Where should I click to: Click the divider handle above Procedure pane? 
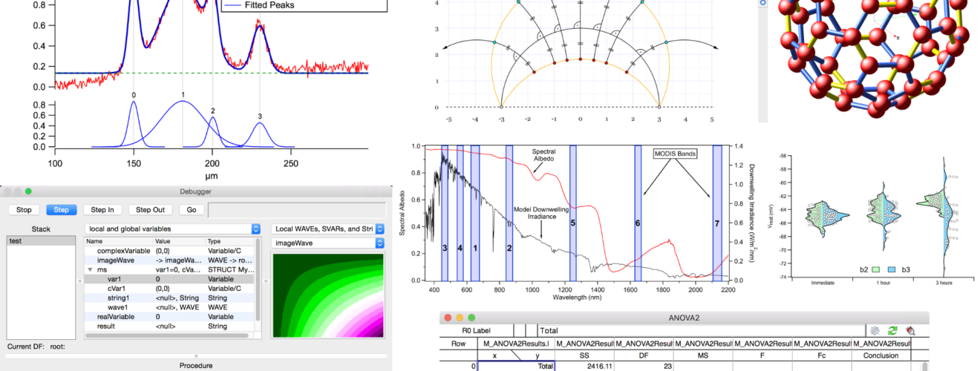[196, 356]
